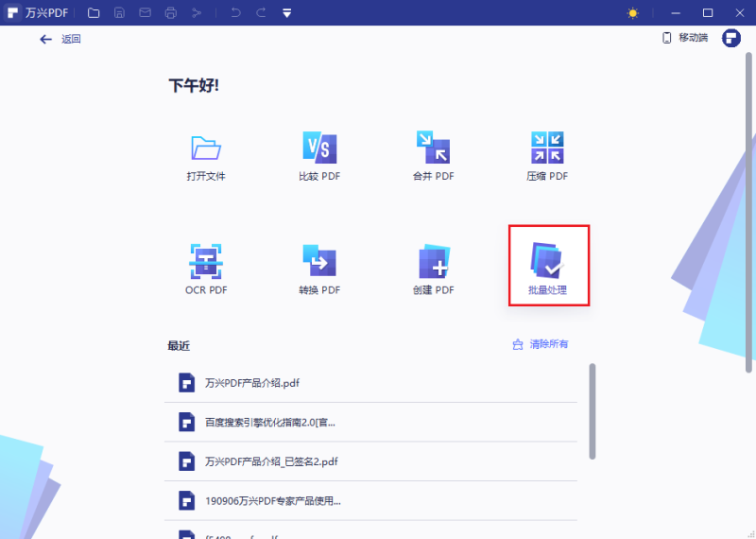Click 清除所有 to clear recent list
The image size is (756, 539).
click(x=541, y=344)
